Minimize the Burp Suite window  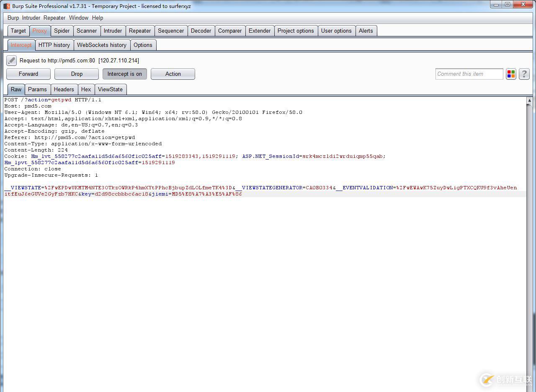[496, 5]
